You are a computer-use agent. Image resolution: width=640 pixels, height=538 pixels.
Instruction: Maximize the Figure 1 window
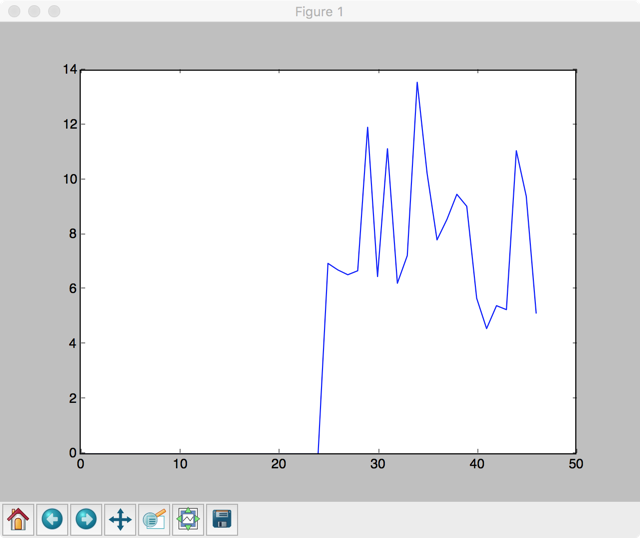tap(54, 11)
